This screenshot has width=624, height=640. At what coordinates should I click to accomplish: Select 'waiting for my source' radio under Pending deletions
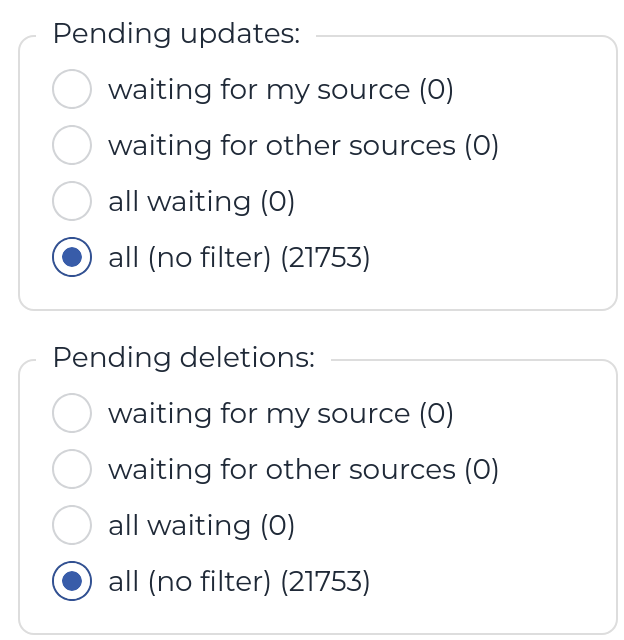pos(72,413)
